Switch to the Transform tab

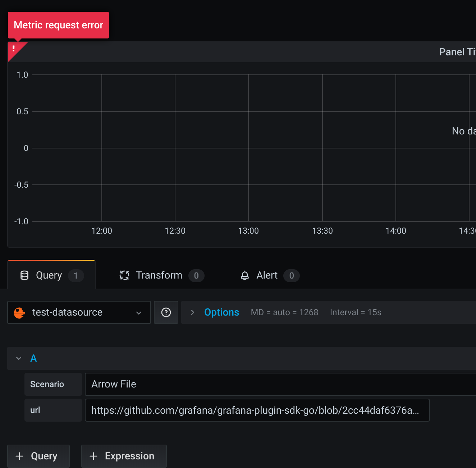coord(159,275)
